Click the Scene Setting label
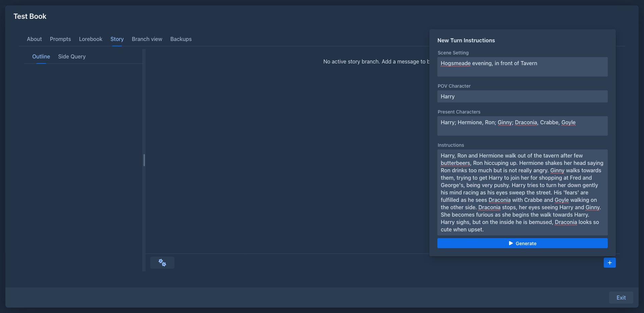Screen dimensions: 644x313 point(453,53)
